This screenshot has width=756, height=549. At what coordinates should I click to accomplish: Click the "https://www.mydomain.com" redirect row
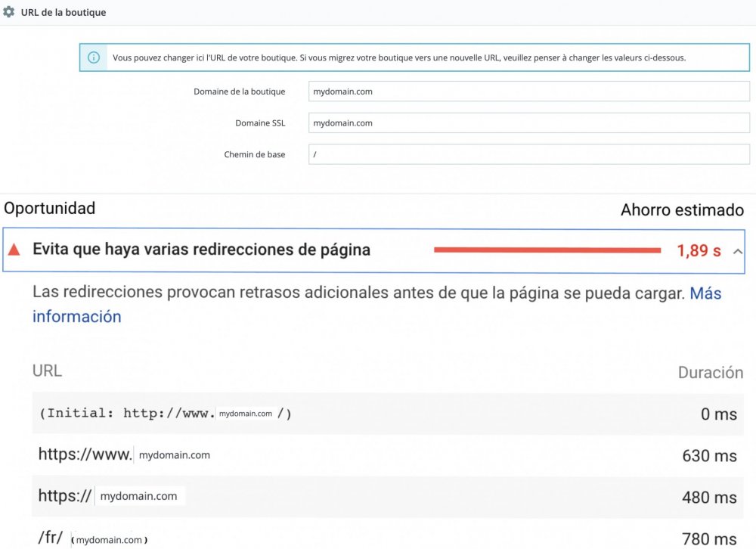click(x=124, y=454)
